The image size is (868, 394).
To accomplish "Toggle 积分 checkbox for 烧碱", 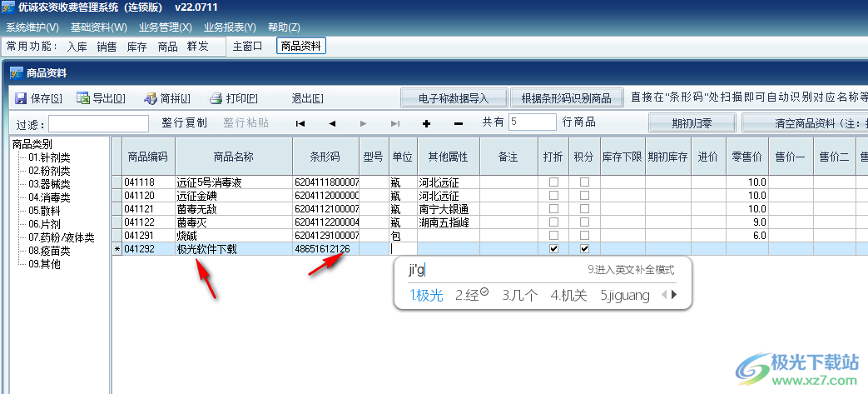I will [584, 236].
